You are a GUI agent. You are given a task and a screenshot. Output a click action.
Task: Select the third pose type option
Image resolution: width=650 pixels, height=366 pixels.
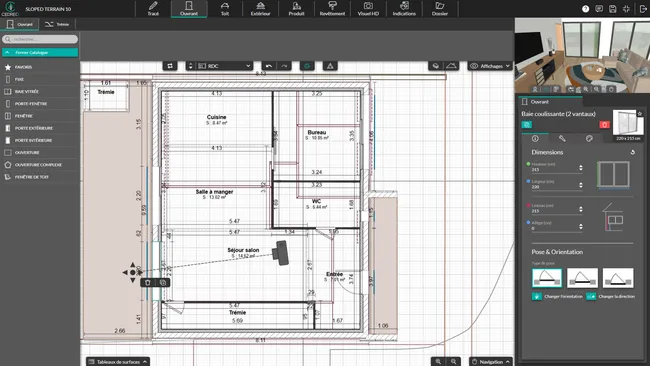pyautogui.click(x=618, y=278)
